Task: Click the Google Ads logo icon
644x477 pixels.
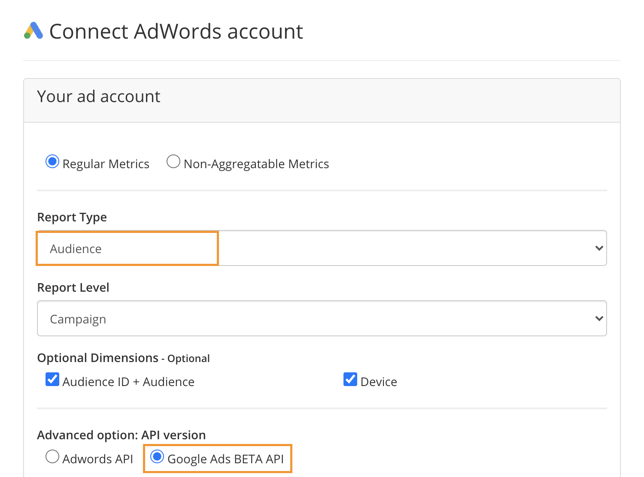Action: pos(33,31)
